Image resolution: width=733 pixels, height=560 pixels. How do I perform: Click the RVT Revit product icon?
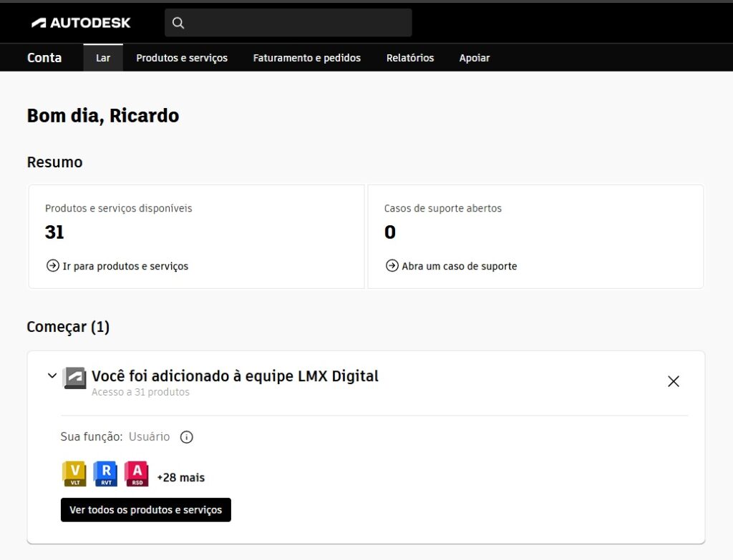[x=105, y=473]
